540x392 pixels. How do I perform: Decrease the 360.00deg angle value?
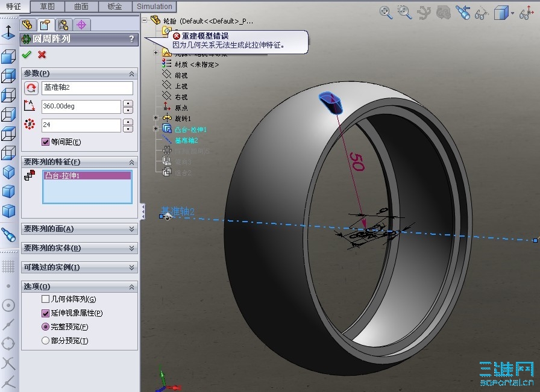tap(128, 110)
